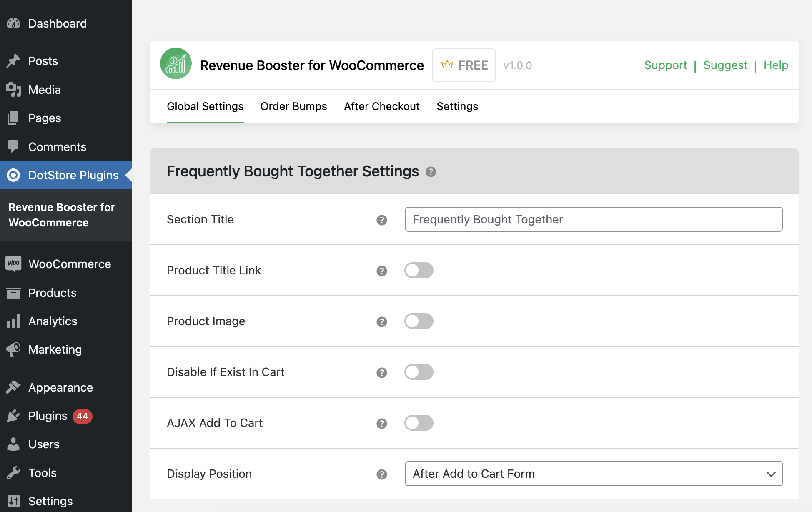Image resolution: width=812 pixels, height=512 pixels.
Task: Select DotStore Plugins menu item
Action: pos(66,175)
